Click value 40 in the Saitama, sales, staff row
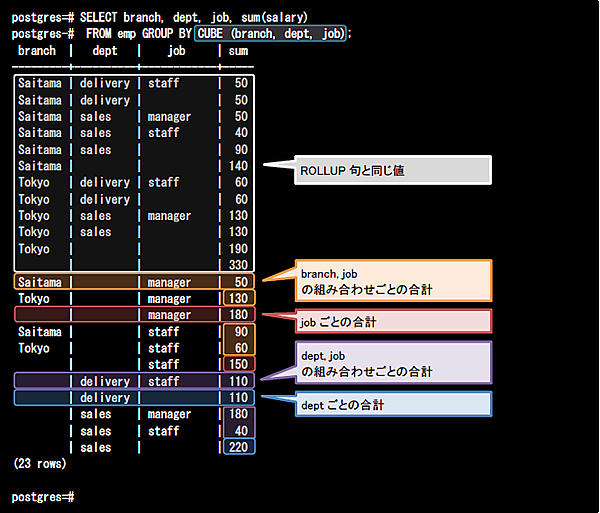This screenshot has width=600, height=513. click(x=241, y=133)
